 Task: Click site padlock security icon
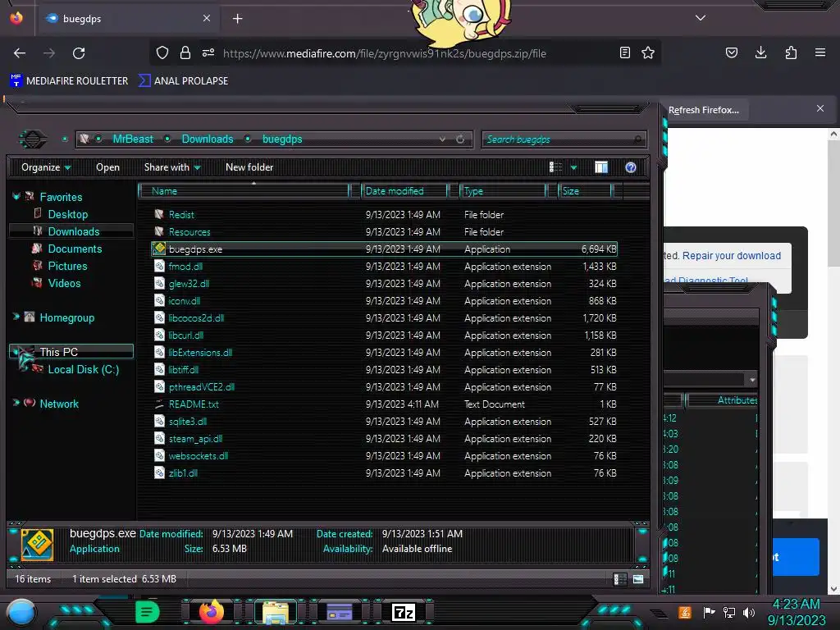point(185,52)
